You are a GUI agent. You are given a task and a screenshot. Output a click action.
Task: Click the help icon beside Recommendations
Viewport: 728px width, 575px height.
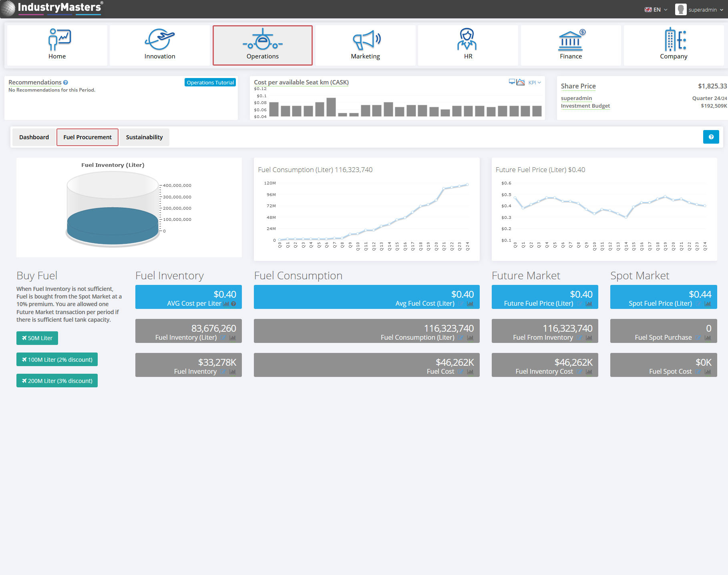click(x=66, y=82)
